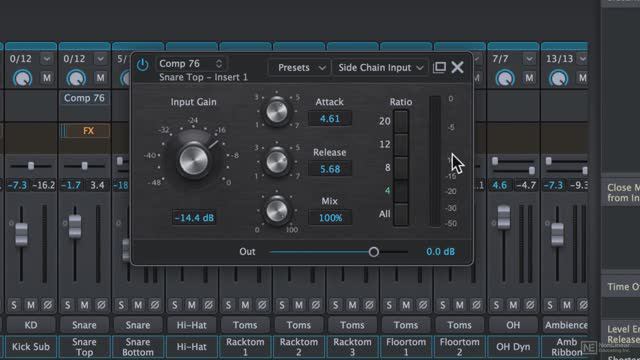Mute the Floortom 2 channel
Viewport: 640px width, 360px height.
(459, 305)
